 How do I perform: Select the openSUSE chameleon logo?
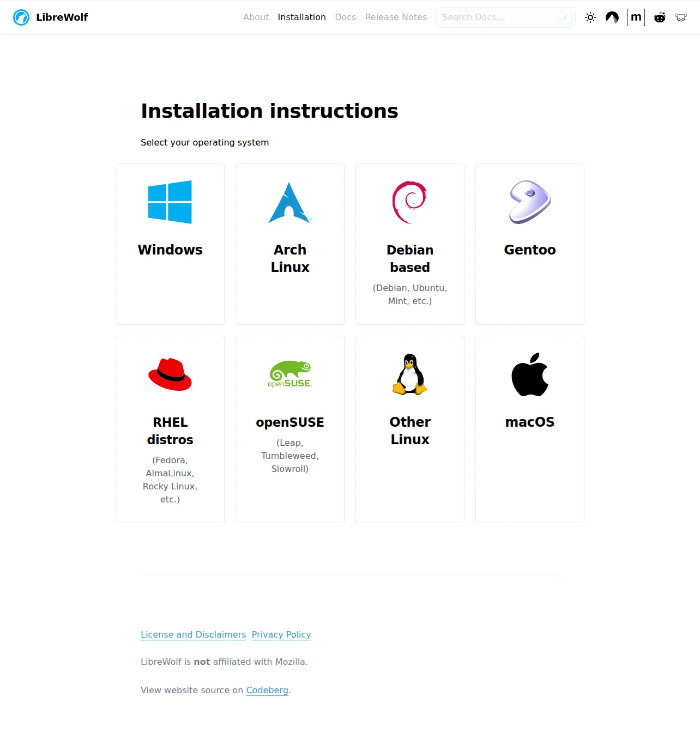290,374
